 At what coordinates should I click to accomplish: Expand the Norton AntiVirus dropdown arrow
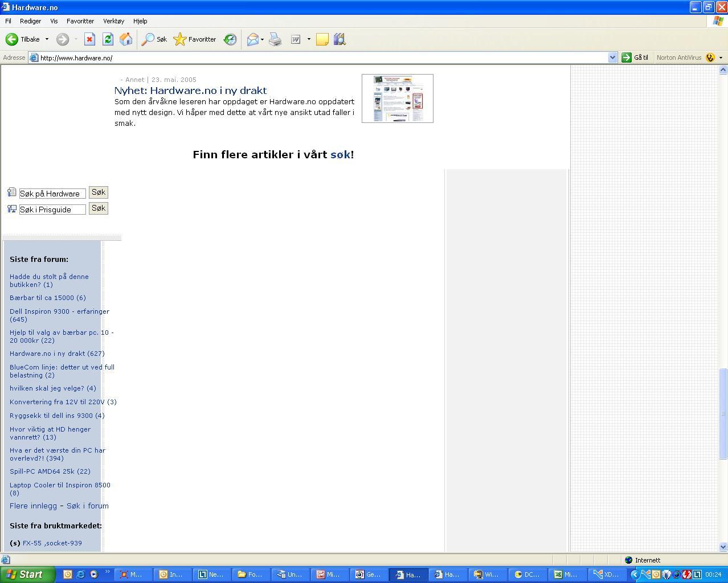pos(721,58)
